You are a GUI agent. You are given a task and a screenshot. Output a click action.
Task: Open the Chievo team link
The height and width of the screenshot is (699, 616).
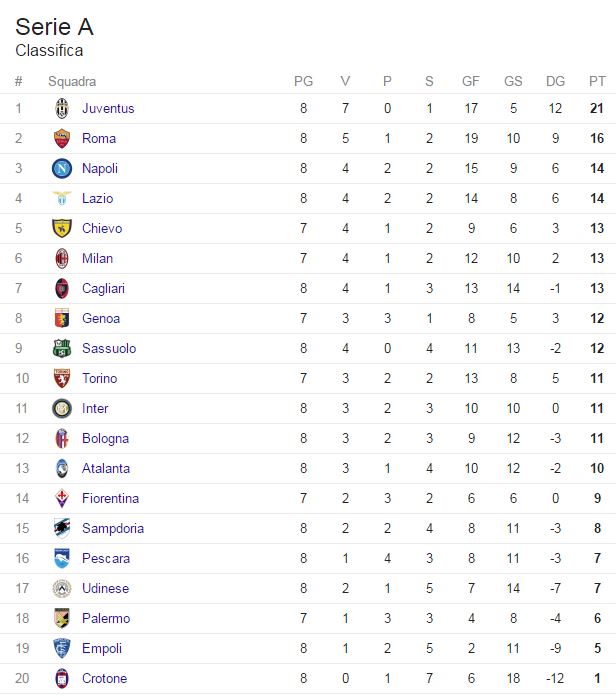tap(102, 228)
